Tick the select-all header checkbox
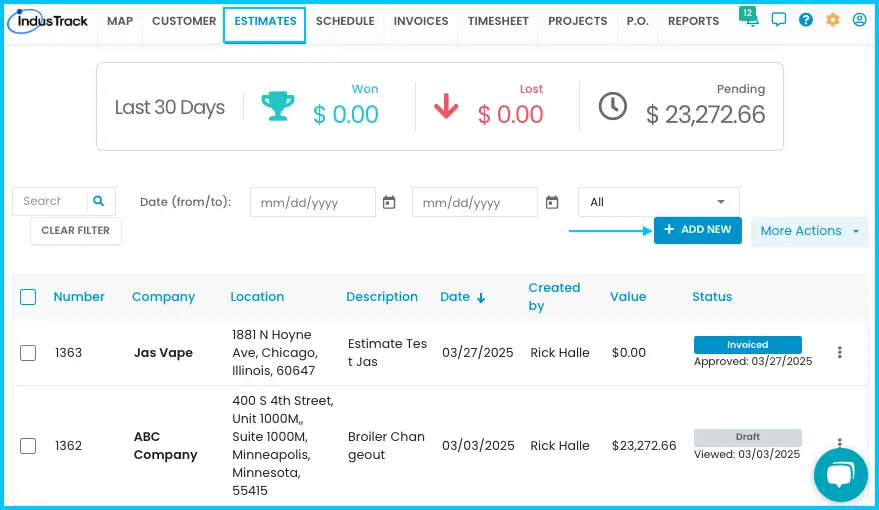Image resolution: width=879 pixels, height=510 pixels. (28, 297)
